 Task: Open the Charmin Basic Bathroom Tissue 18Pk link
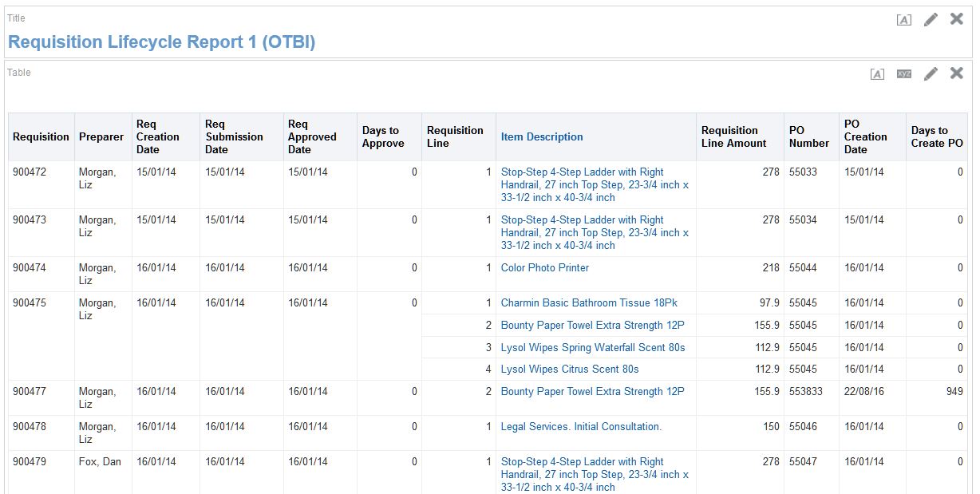tap(587, 302)
